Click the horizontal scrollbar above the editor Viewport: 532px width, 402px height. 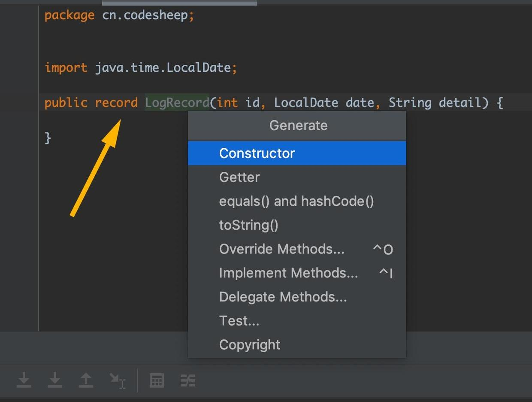click(x=179, y=3)
